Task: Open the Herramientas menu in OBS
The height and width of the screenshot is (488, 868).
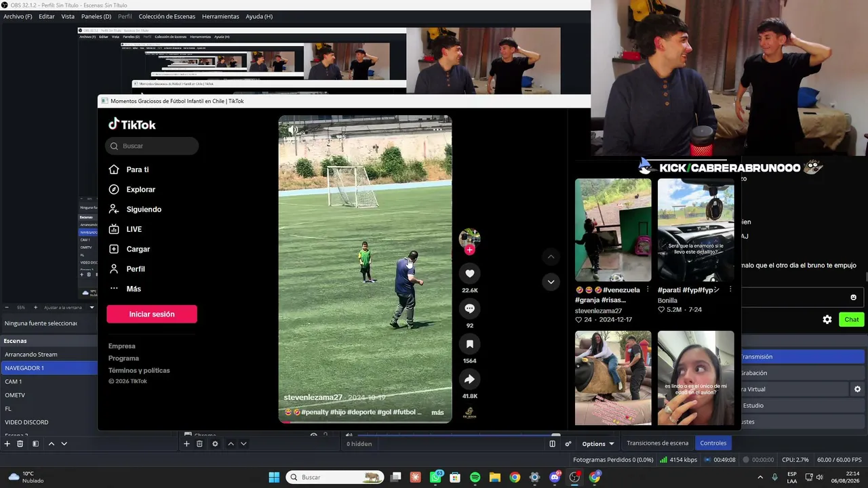Action: 220,16
